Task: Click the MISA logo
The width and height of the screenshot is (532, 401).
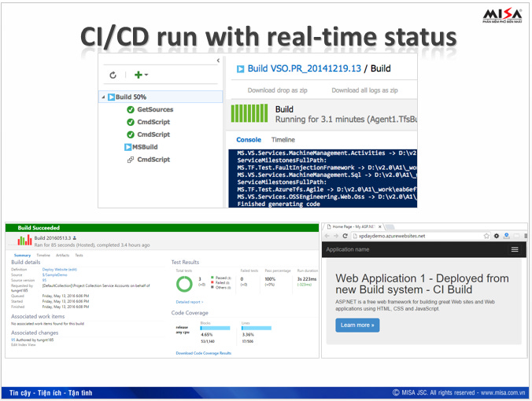Action: [x=502, y=15]
